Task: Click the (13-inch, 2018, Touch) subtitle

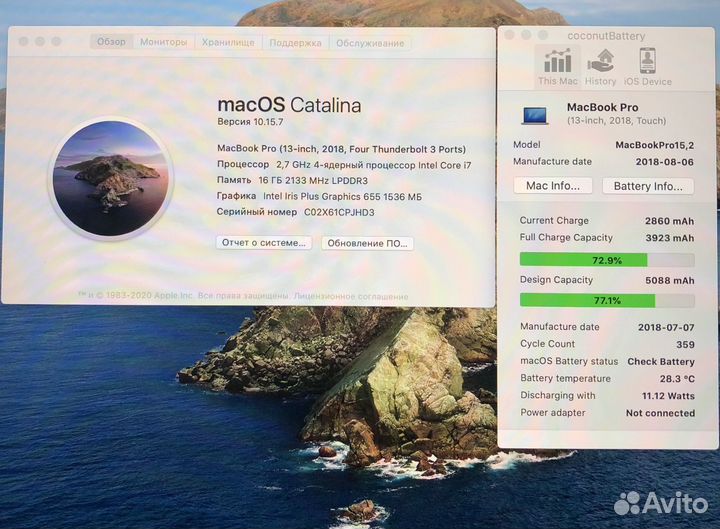Action: (616, 121)
